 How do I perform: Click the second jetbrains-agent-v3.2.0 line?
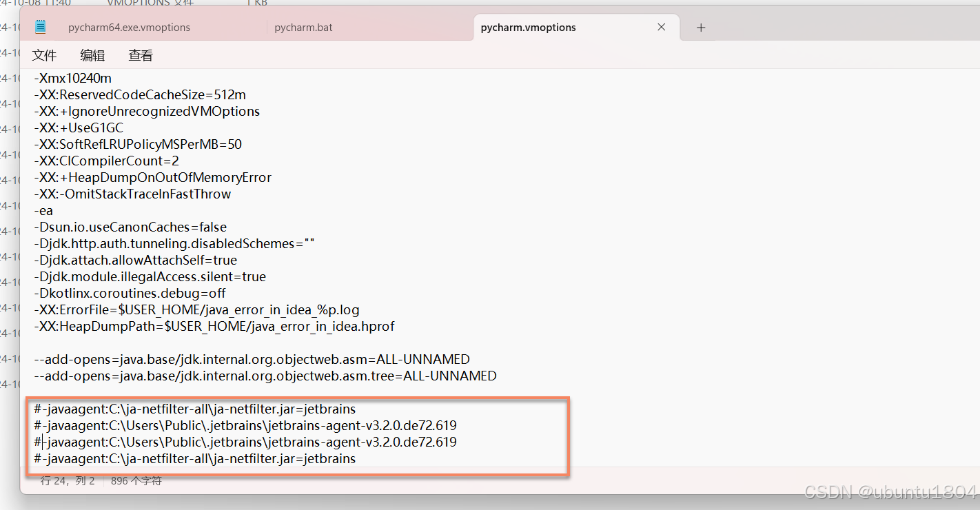pos(245,442)
